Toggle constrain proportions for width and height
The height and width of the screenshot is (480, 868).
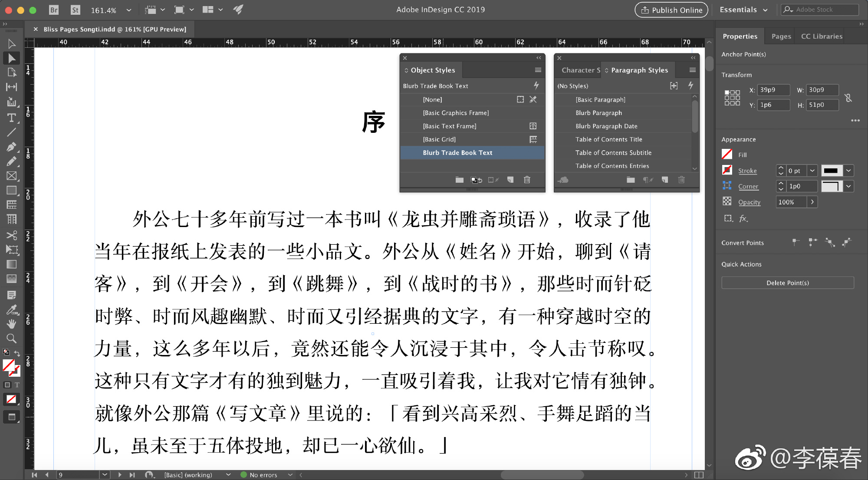click(848, 98)
